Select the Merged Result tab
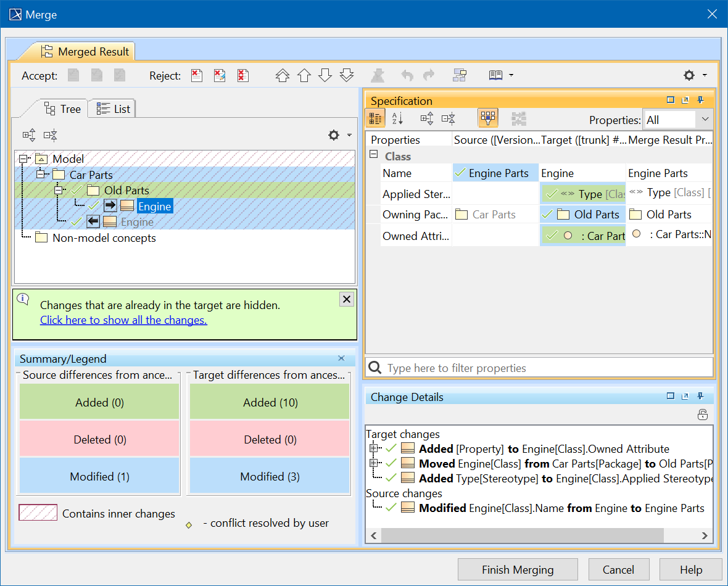This screenshot has width=728, height=586. pos(85,52)
